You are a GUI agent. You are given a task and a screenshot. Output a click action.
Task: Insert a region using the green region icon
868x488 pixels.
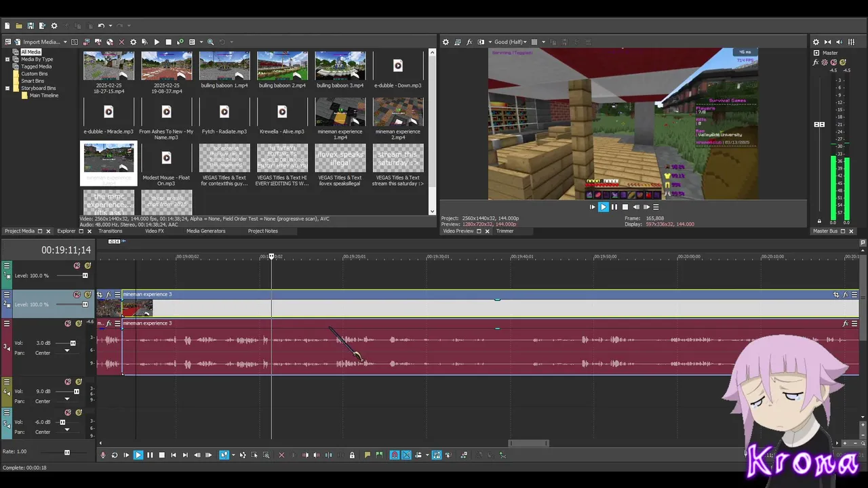tap(379, 455)
